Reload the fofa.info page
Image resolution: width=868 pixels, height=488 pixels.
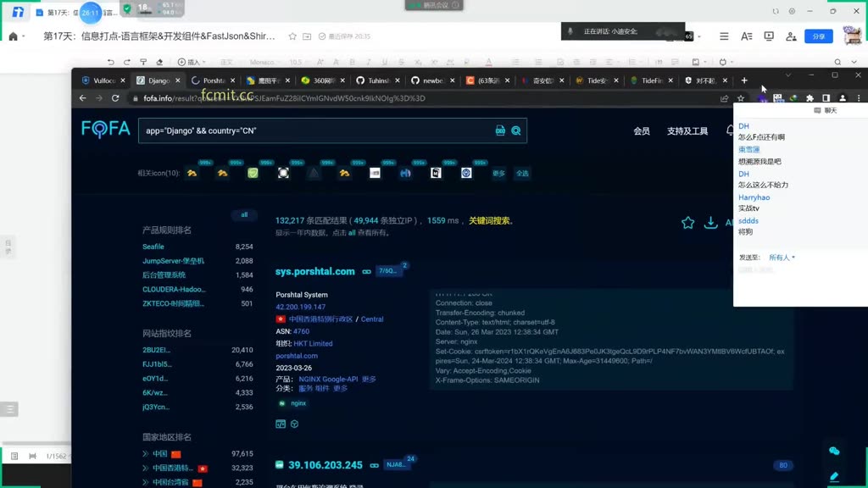[x=115, y=98]
